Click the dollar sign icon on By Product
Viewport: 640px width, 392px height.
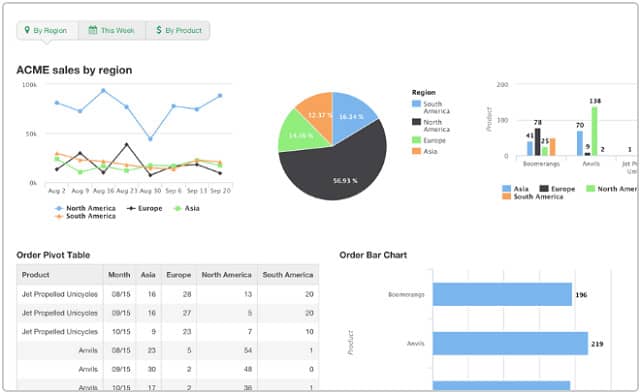pyautogui.click(x=159, y=30)
